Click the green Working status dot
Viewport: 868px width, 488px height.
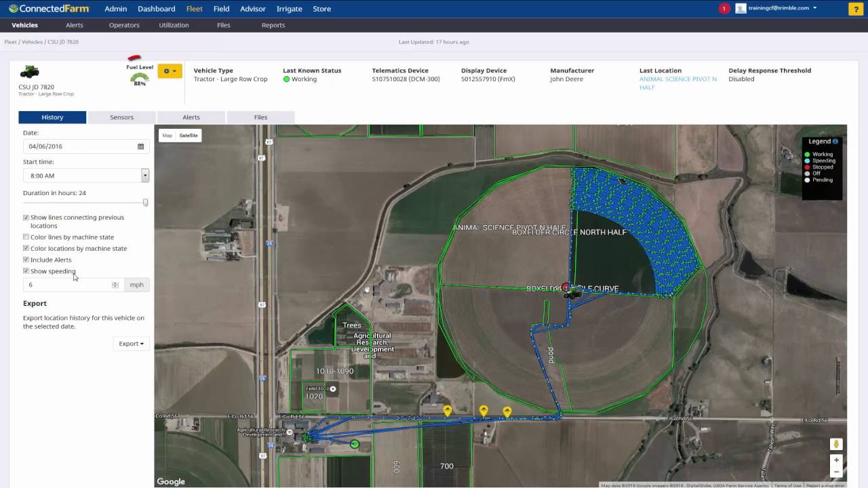[286, 79]
